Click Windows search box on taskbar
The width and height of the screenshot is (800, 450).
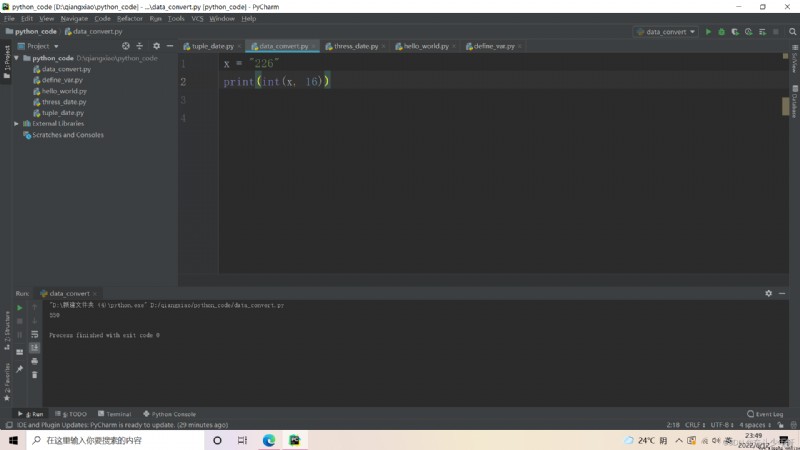[115, 440]
